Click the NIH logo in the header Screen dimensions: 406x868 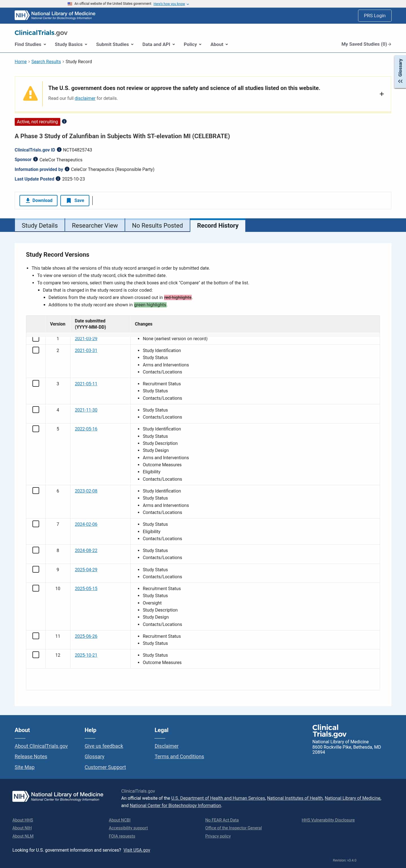click(21, 15)
